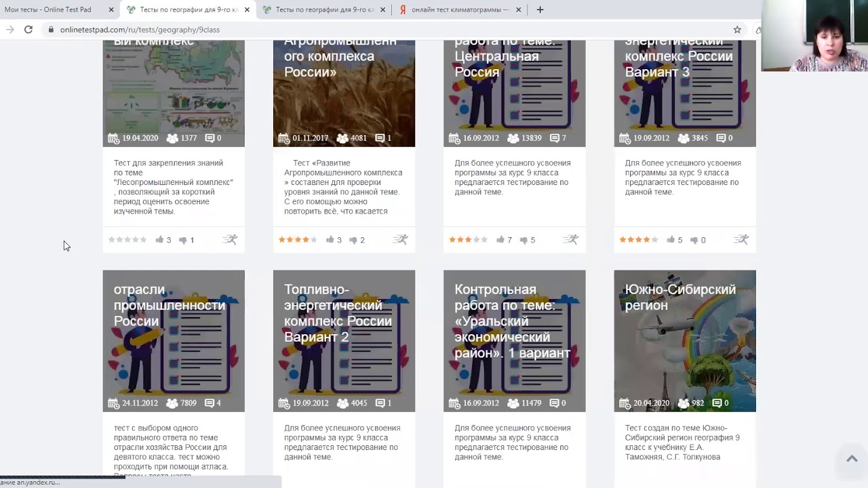The height and width of the screenshot is (488, 868).
Task: Click runner icon on Вариант 3 card
Action: pos(741,239)
